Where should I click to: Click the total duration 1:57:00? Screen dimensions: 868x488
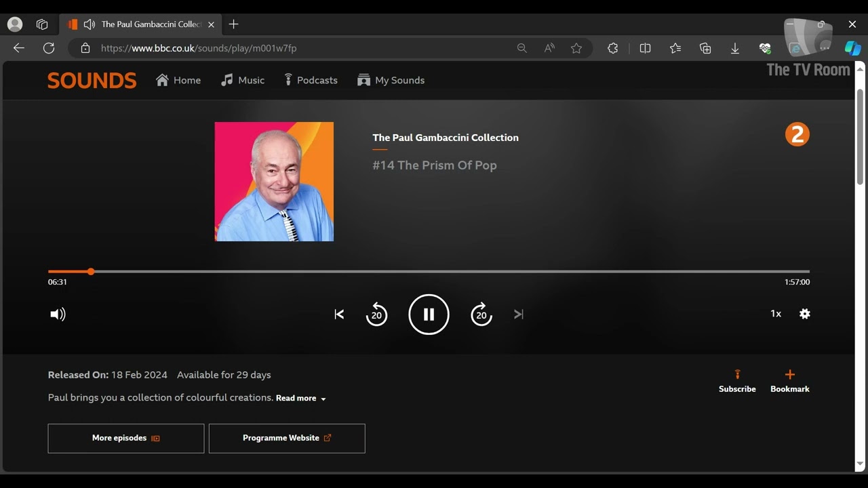[797, 282]
